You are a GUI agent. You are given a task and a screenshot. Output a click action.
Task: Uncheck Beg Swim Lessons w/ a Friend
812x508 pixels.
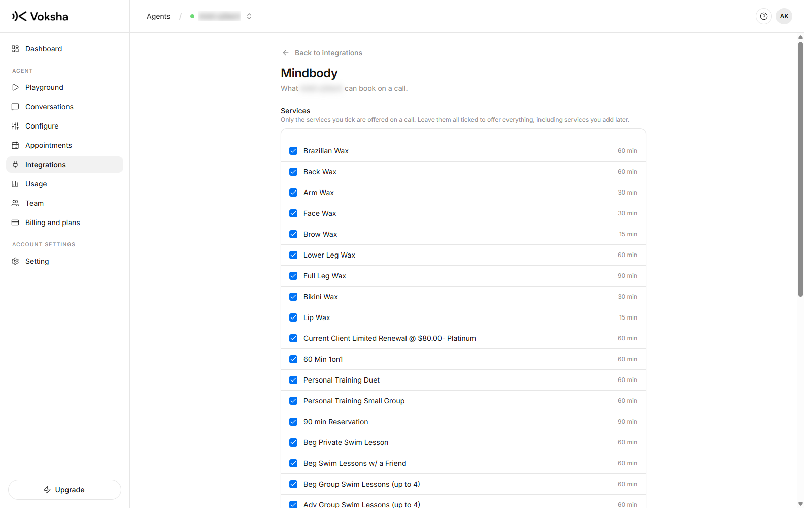pos(293,463)
